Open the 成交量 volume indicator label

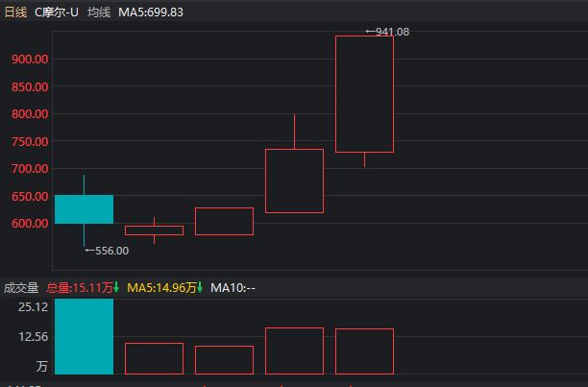pyautogui.click(x=21, y=287)
